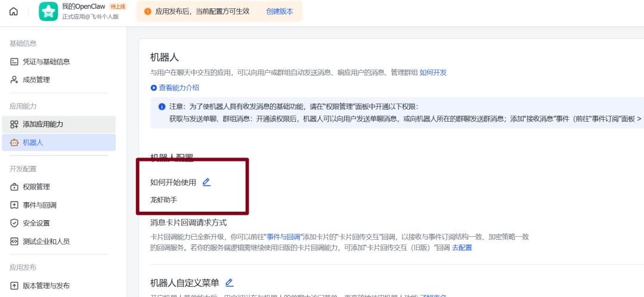Click the edit pencil beside 如何开始使用

coord(206,182)
